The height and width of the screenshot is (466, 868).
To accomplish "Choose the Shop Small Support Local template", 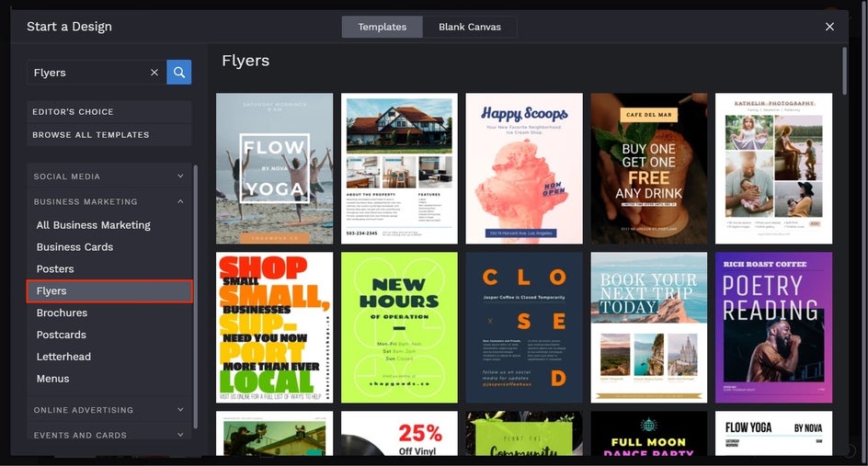I will pyautogui.click(x=275, y=327).
